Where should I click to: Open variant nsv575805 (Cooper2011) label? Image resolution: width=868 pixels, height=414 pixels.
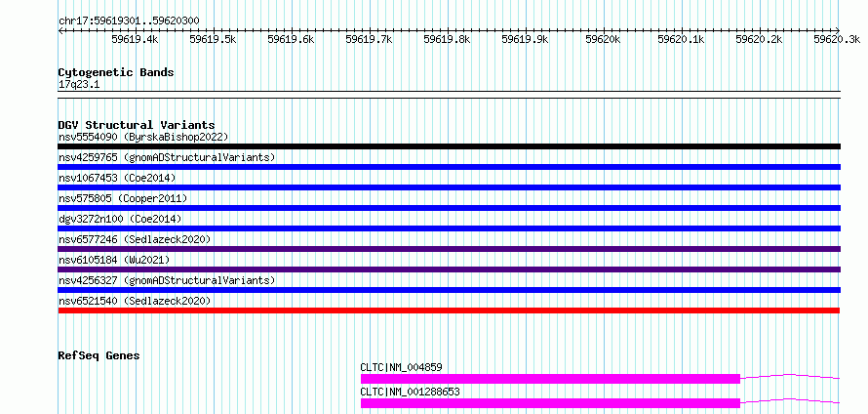coord(123,198)
